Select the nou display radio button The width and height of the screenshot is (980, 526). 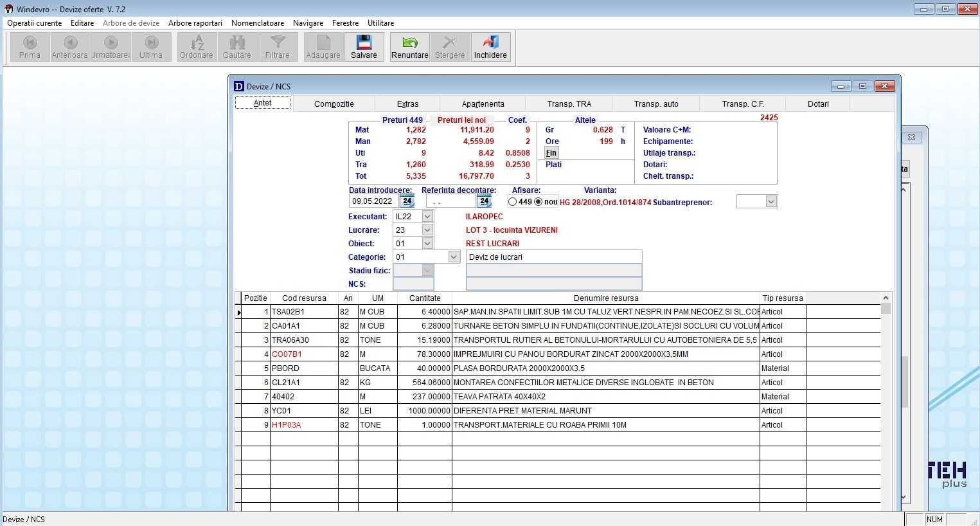[x=539, y=202]
